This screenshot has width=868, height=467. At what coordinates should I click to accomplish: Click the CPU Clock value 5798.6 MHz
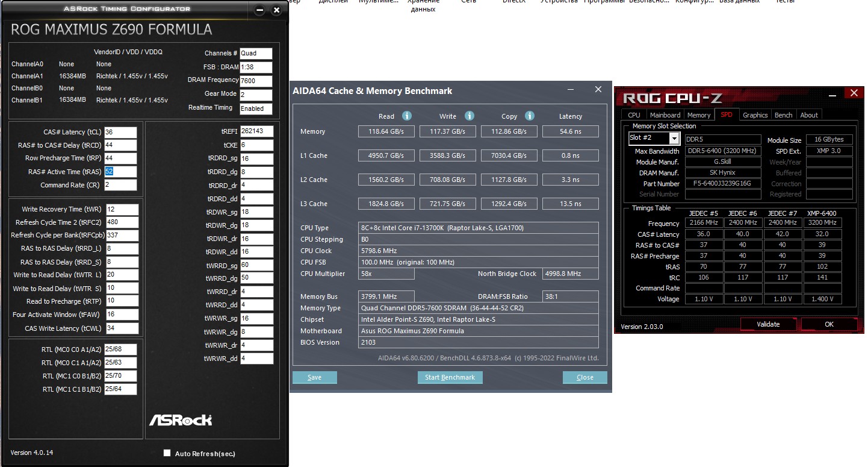point(479,251)
